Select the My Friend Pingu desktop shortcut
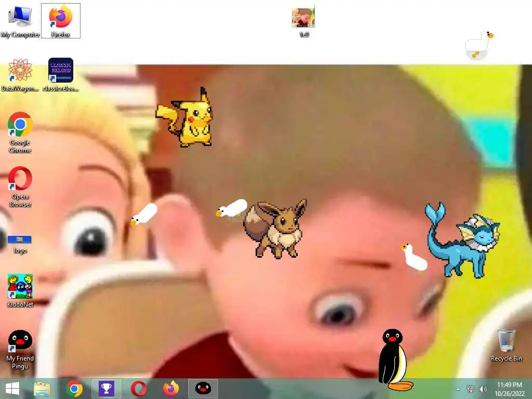The height and width of the screenshot is (399, 532). 20,350
